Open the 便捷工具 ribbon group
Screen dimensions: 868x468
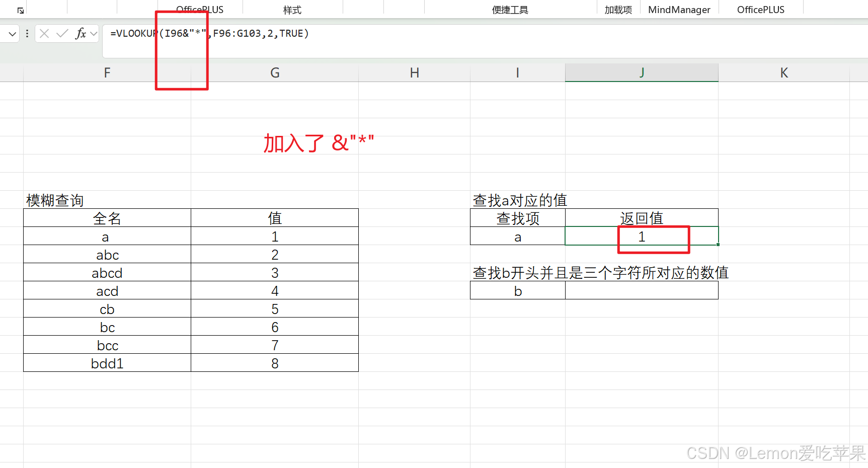click(510, 10)
